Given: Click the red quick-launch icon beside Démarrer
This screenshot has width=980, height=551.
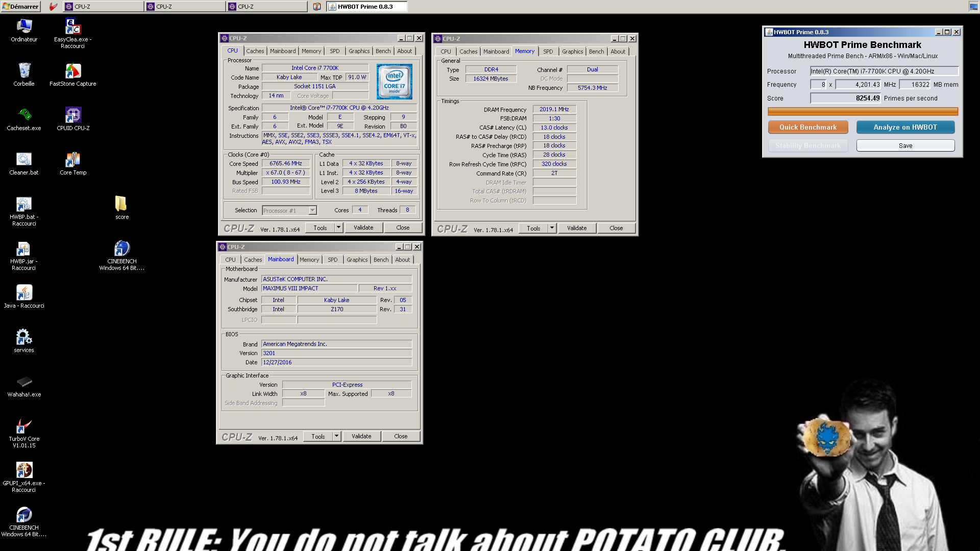Looking at the screenshot, I should pyautogui.click(x=53, y=7).
